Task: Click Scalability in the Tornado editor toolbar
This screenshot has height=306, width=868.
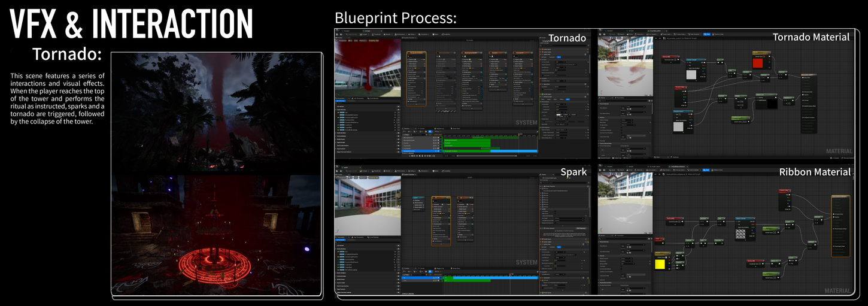Action: [446, 34]
